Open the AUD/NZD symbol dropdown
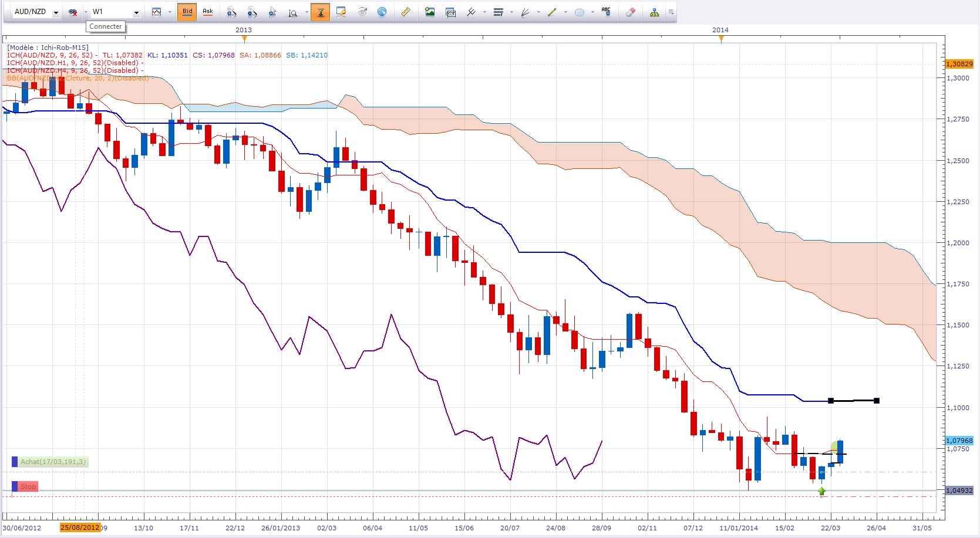The image size is (980, 538). (x=56, y=12)
